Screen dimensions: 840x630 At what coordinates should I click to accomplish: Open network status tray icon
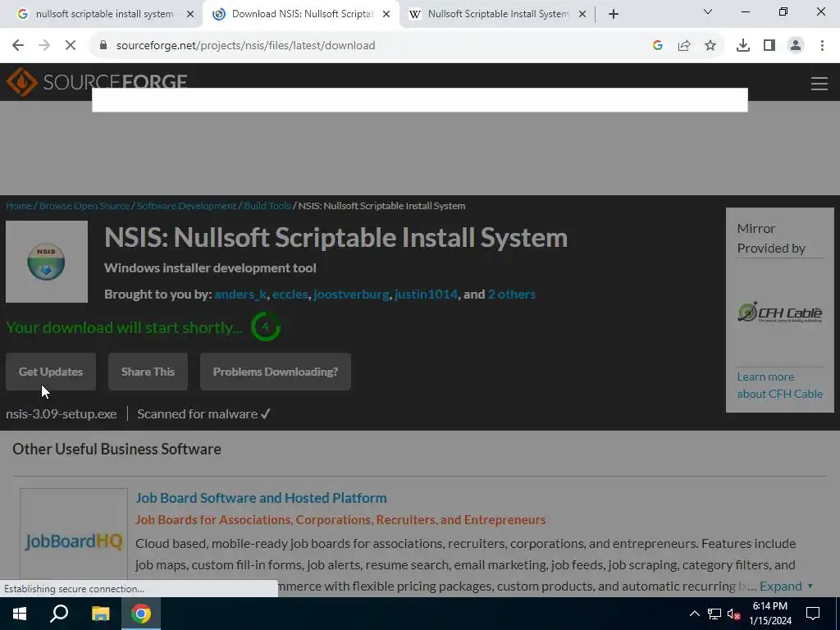coord(714,614)
